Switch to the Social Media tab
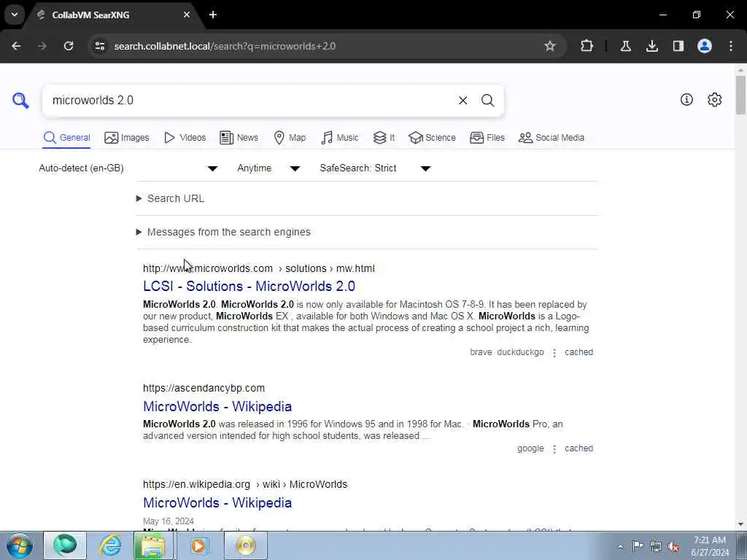Image resolution: width=747 pixels, height=560 pixels. pos(551,138)
